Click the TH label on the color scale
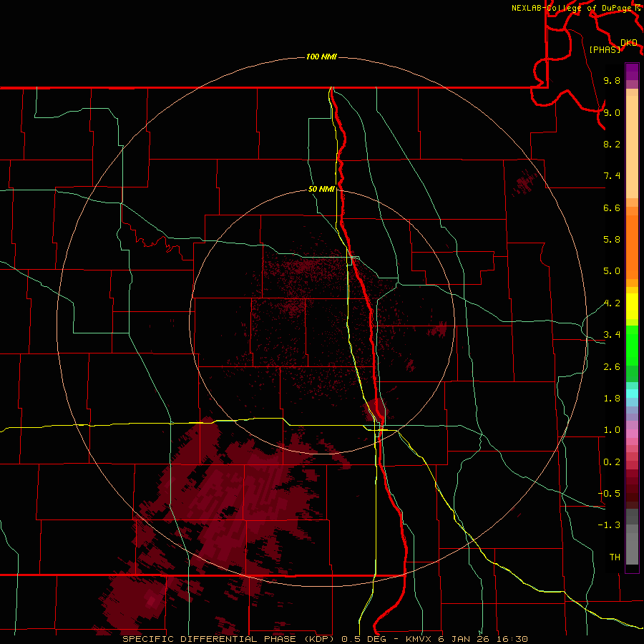Image resolution: width=644 pixels, height=644 pixels. pyautogui.click(x=615, y=557)
